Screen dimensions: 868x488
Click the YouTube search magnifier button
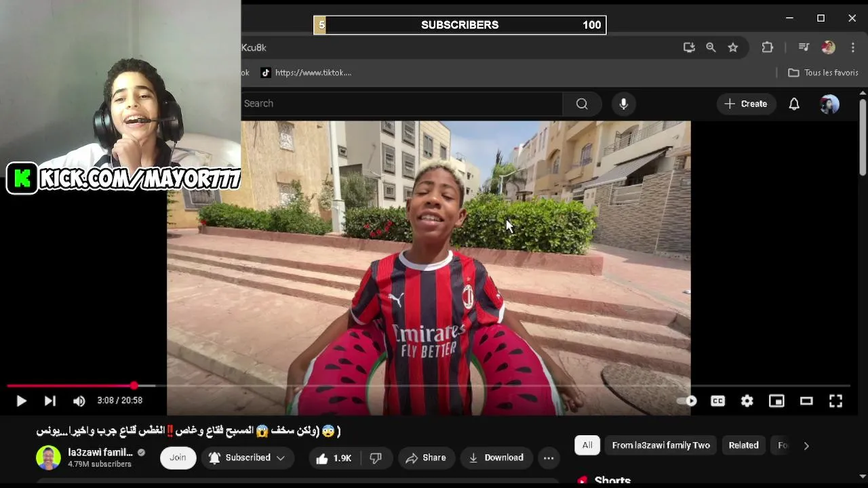[x=582, y=104]
